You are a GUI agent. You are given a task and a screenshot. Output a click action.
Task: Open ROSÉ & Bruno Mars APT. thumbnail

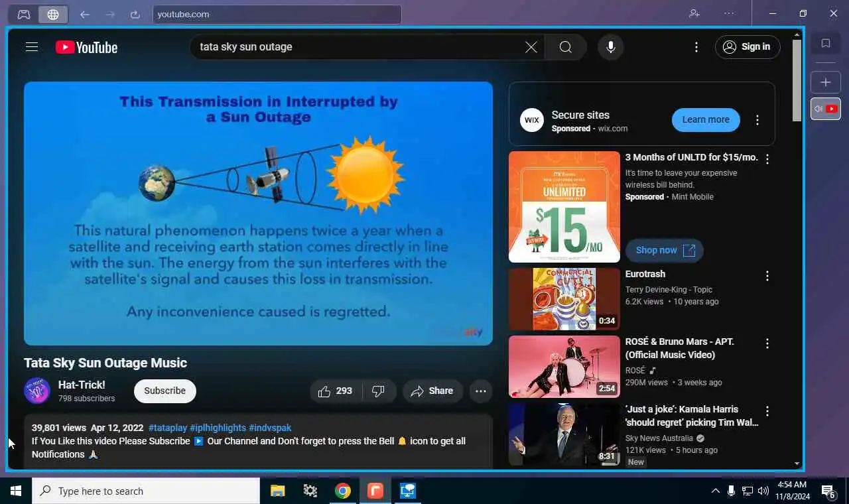pos(564,367)
